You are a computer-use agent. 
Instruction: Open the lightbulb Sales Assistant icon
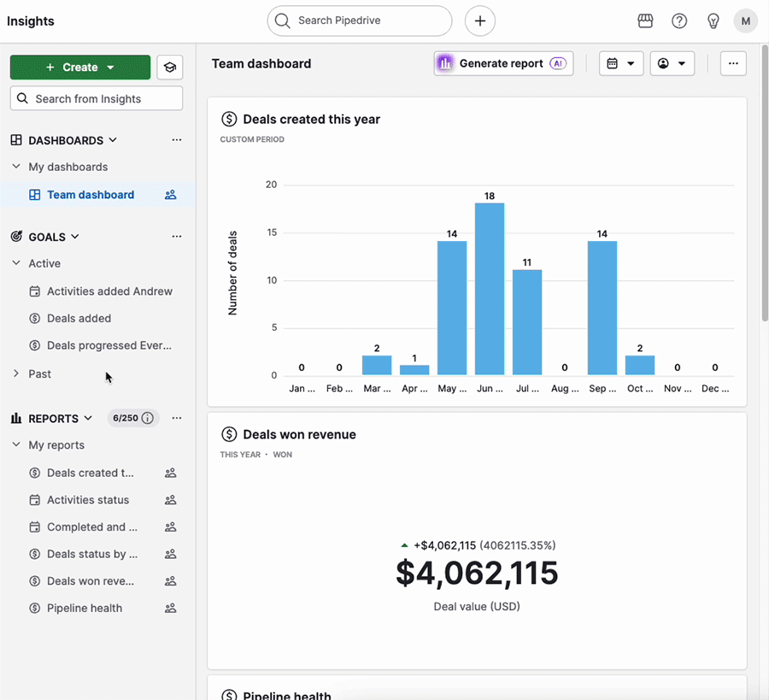click(713, 21)
